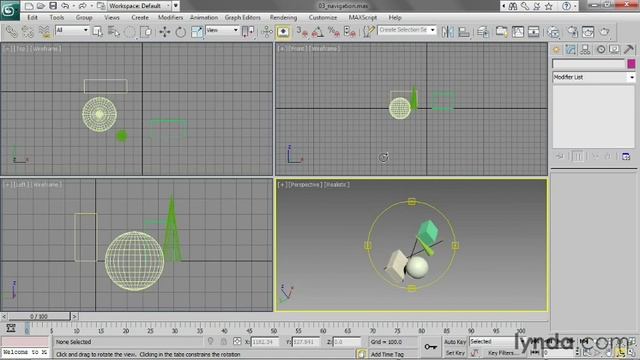Switch to the Utilities command panel tab

[x=629, y=50]
